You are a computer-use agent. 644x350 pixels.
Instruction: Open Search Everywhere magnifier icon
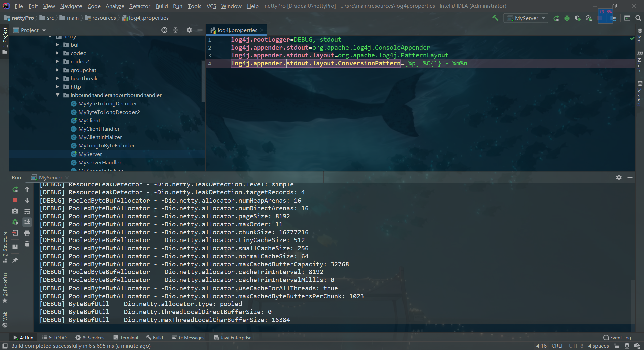pos(638,18)
